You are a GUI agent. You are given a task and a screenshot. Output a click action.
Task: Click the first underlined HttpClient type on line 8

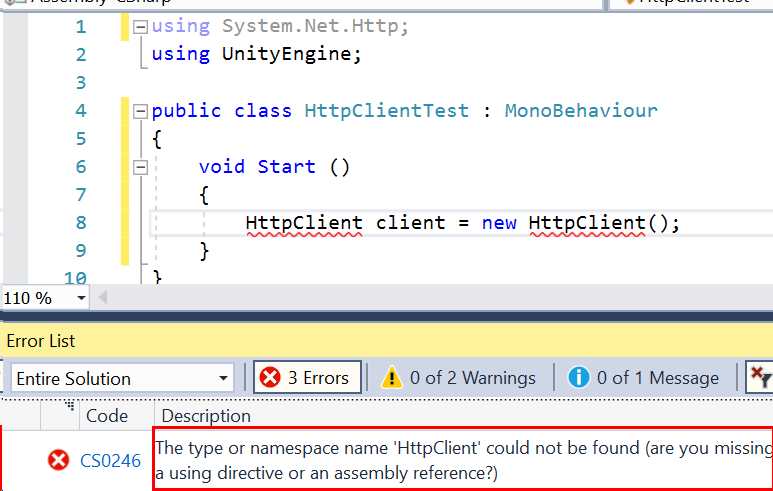pos(304,223)
